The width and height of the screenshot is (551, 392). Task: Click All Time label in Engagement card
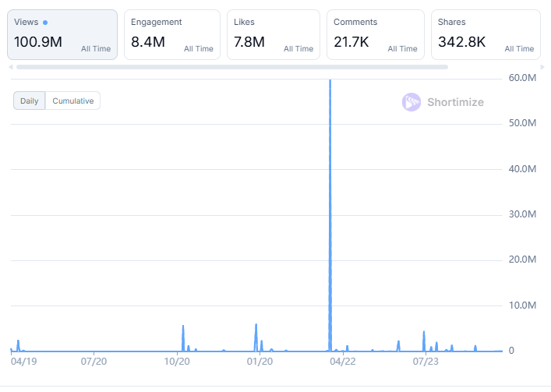coord(198,48)
